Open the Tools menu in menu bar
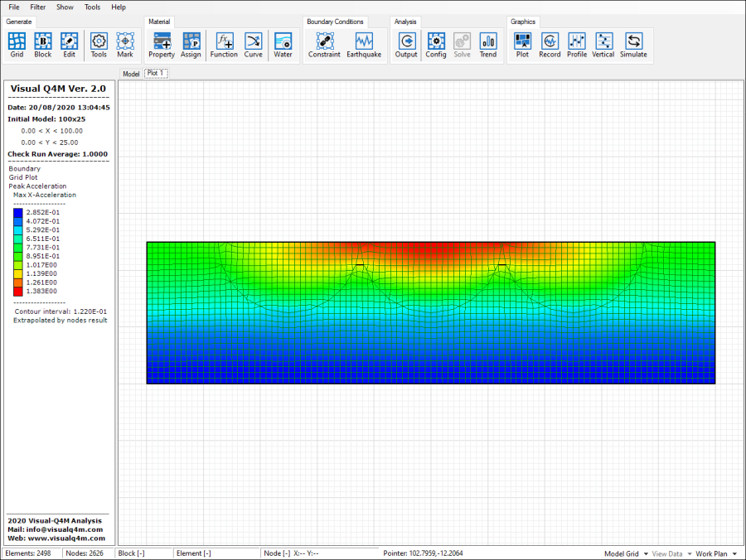The width and height of the screenshot is (746, 560). point(92,7)
